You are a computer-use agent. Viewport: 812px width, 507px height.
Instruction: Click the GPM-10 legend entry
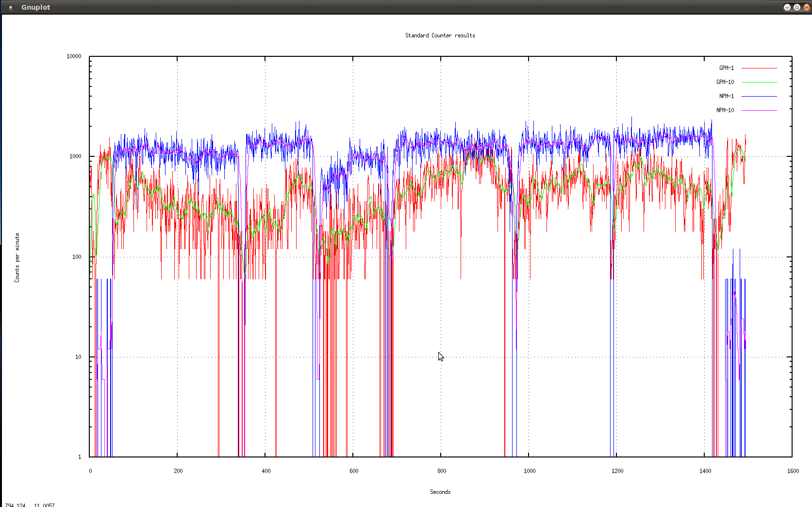click(725, 82)
